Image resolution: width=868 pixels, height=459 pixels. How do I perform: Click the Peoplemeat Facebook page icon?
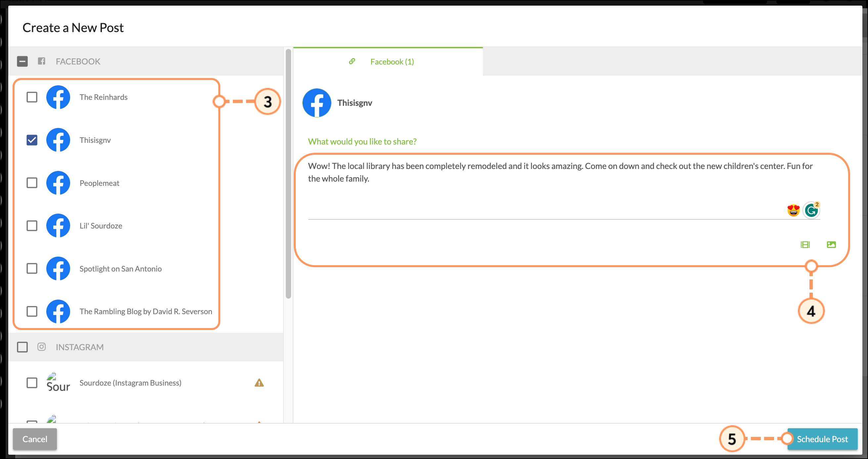pyautogui.click(x=58, y=183)
